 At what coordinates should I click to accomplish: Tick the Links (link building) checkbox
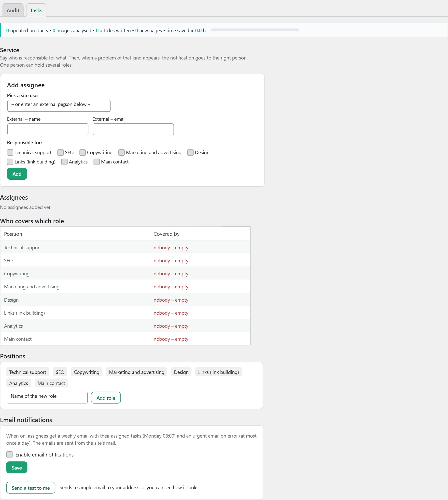point(10,162)
